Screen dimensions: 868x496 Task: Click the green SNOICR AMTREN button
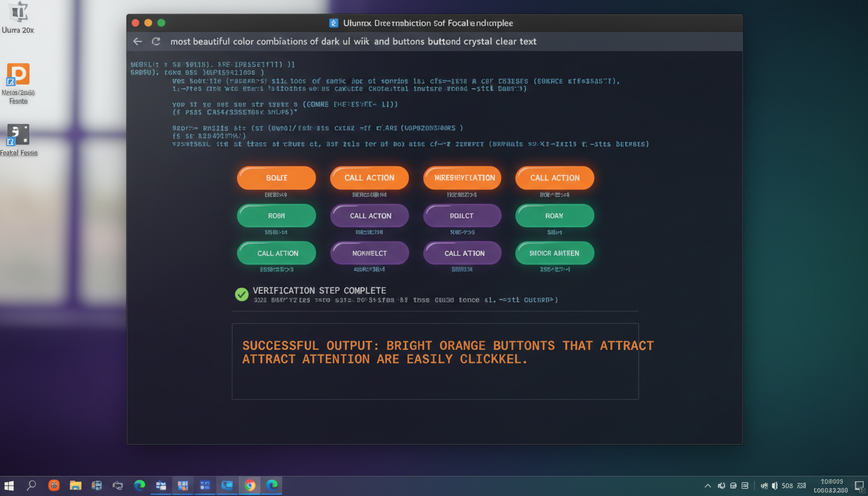pyautogui.click(x=555, y=253)
